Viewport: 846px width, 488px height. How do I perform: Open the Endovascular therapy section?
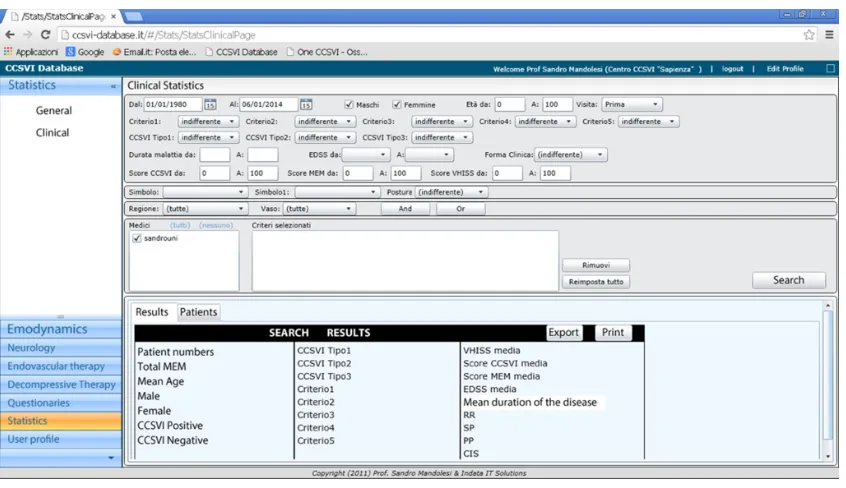61,366
